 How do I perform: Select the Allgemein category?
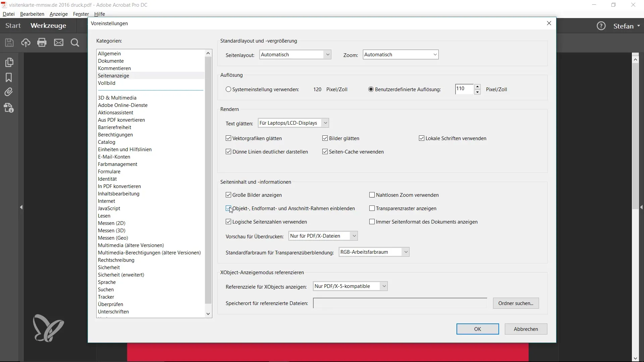[x=109, y=54]
